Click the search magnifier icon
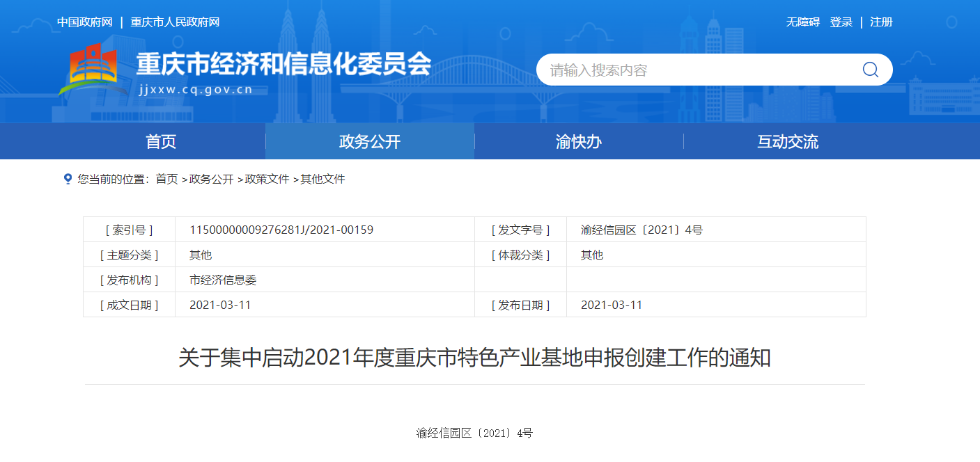980x462 pixels. [x=870, y=70]
